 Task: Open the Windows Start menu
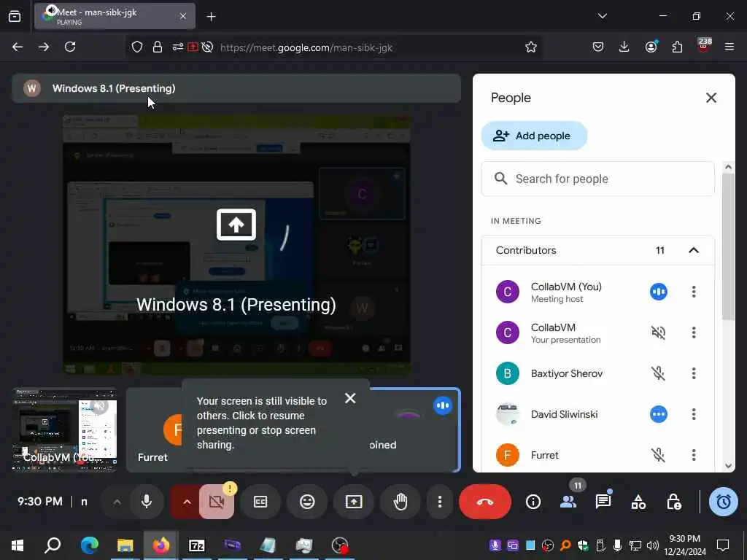tap(18, 545)
